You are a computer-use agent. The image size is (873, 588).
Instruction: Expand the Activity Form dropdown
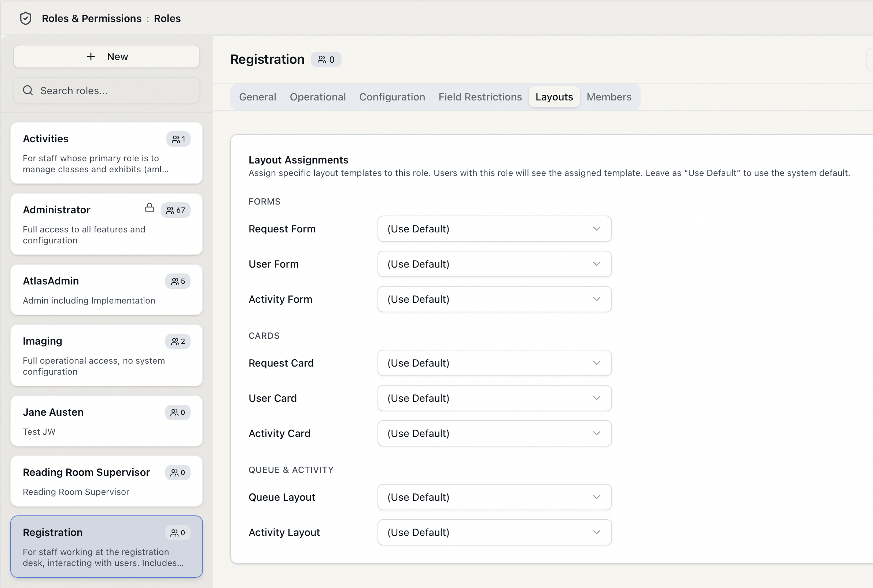pyautogui.click(x=494, y=299)
